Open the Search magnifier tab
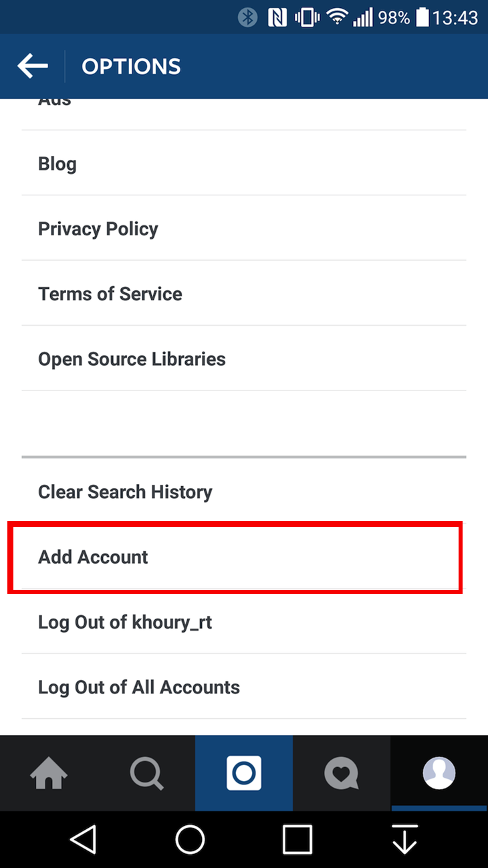 (x=146, y=774)
